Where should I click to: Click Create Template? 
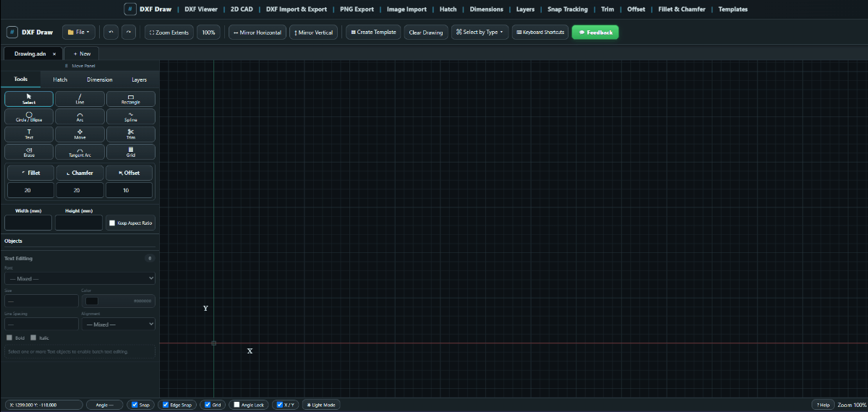[373, 33]
